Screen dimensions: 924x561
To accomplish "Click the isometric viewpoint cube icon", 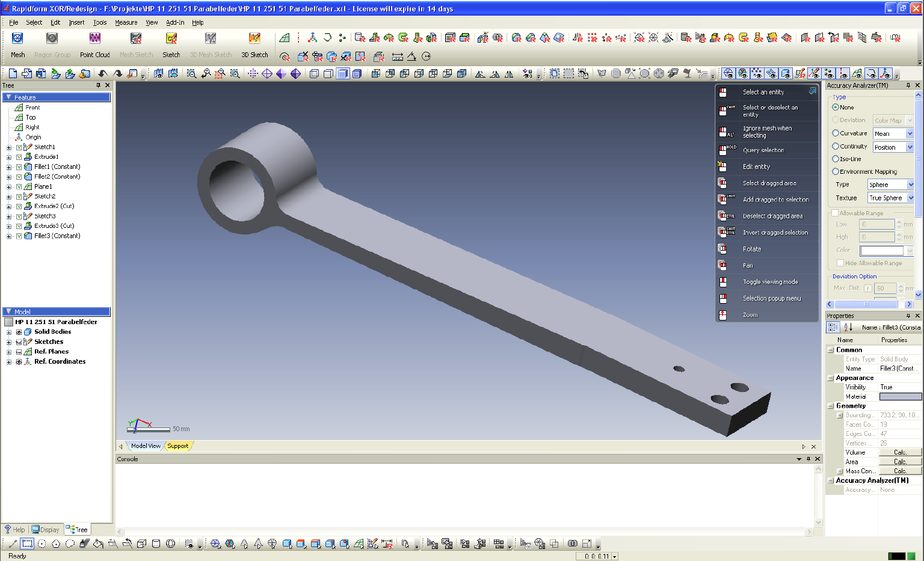I will coord(462,73).
